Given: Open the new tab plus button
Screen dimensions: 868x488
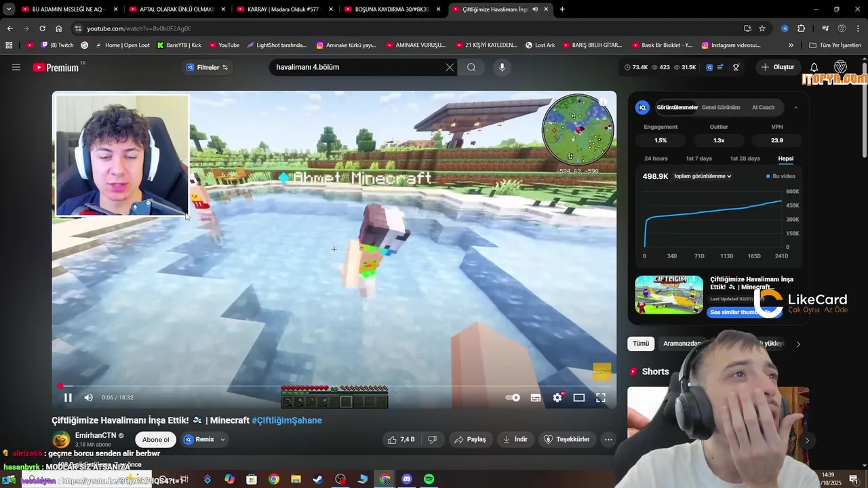Looking at the screenshot, I should pos(562,9).
